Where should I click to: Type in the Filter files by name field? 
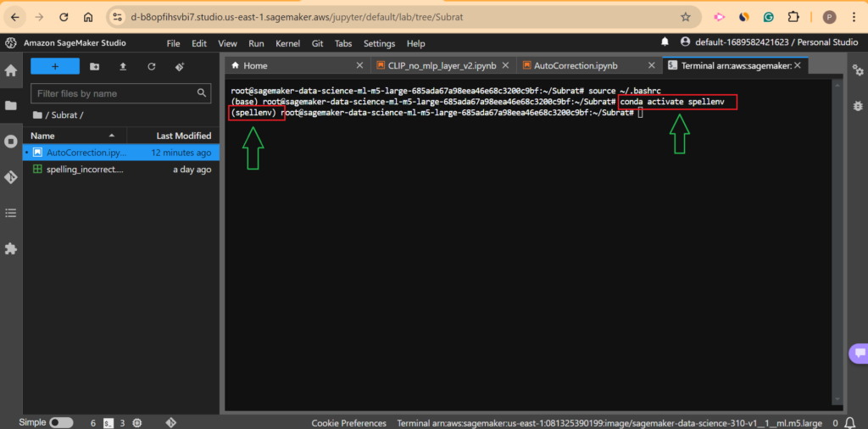(x=114, y=93)
